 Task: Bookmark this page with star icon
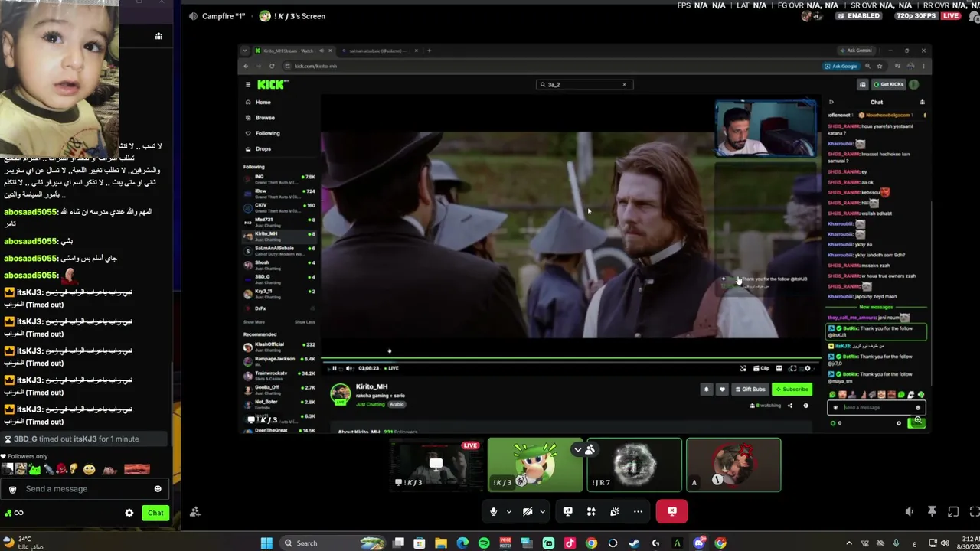click(x=879, y=67)
